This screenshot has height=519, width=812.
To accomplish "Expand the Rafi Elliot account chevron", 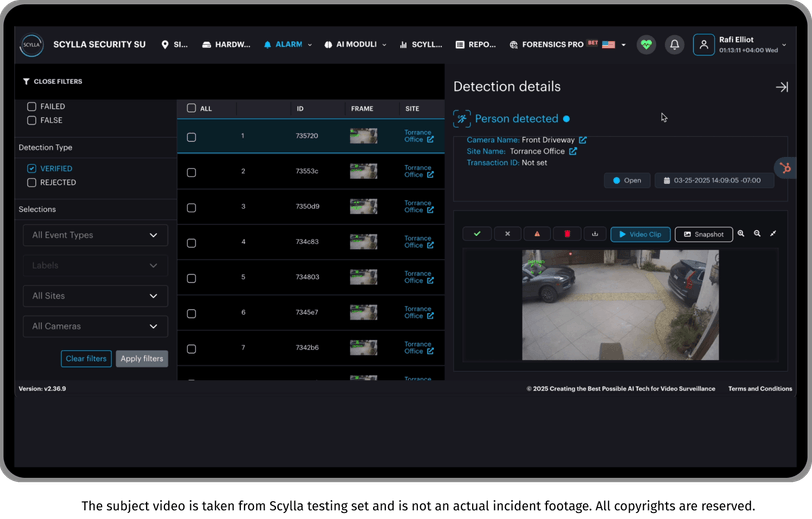I will 784,45.
